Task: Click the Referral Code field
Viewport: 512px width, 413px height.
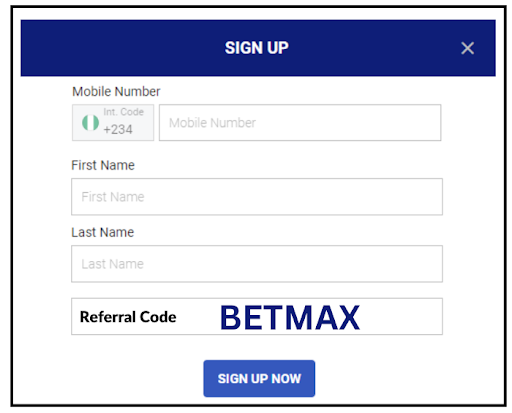Action: pos(257,316)
